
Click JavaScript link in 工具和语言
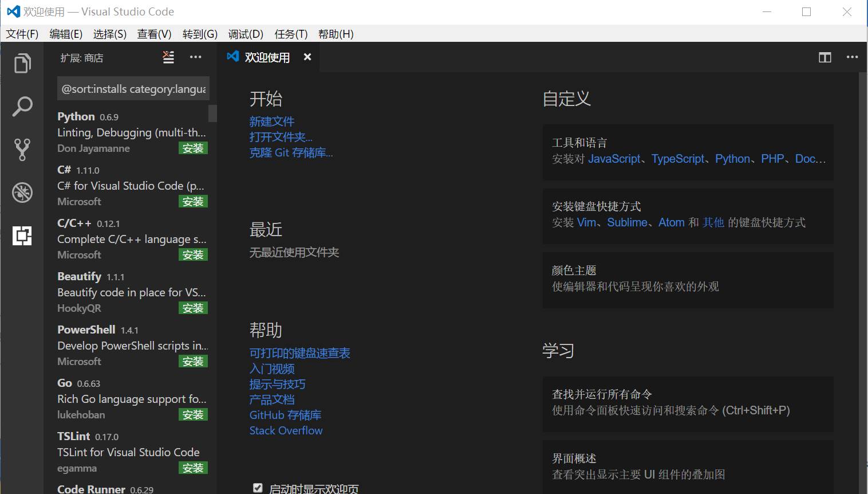[614, 159]
